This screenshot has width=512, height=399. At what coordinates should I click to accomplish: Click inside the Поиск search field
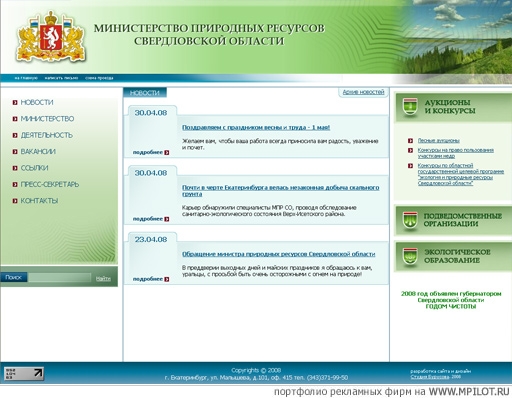pyautogui.click(x=59, y=277)
